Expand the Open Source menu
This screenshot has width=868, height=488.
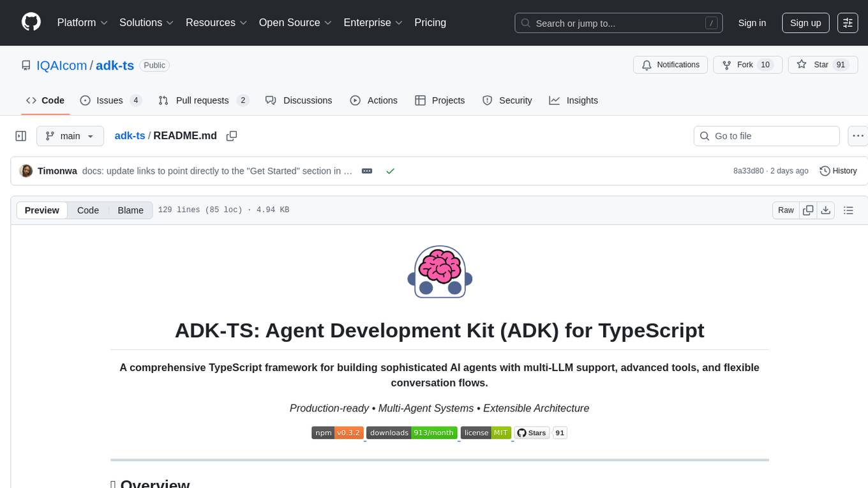click(x=296, y=22)
